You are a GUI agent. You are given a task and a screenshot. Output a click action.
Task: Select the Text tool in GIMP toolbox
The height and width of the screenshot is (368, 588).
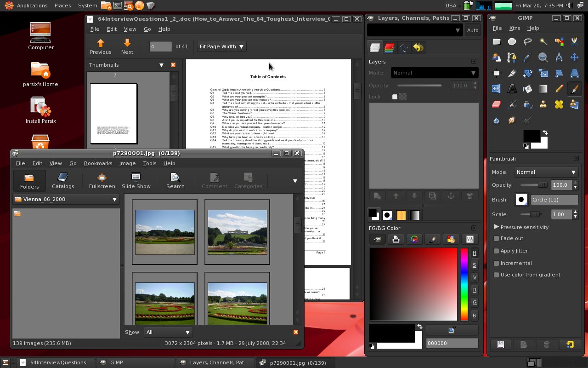512,89
